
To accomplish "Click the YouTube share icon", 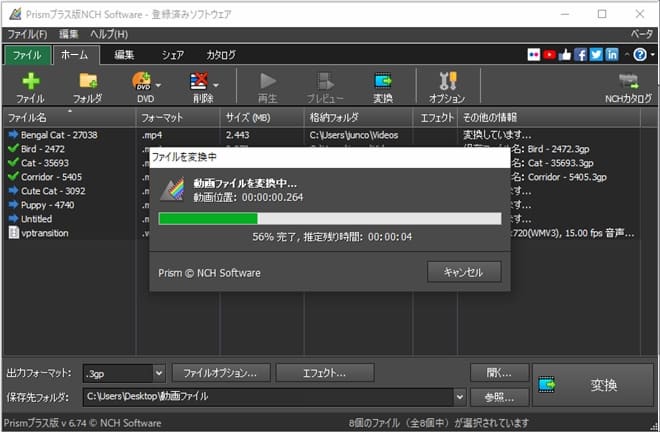I will 549,55.
